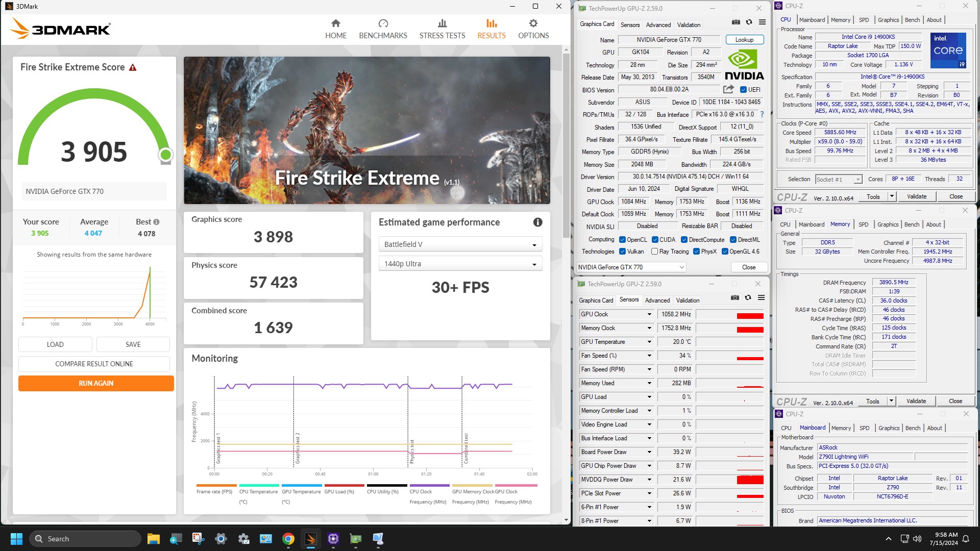Click 3DMark vertical scrollbar

566,144
